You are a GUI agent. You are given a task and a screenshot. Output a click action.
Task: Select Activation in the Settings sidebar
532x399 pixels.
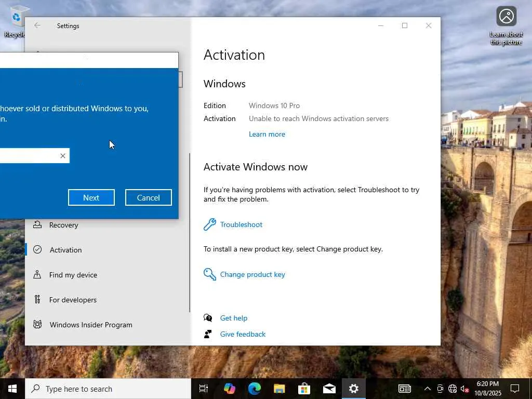pos(66,250)
